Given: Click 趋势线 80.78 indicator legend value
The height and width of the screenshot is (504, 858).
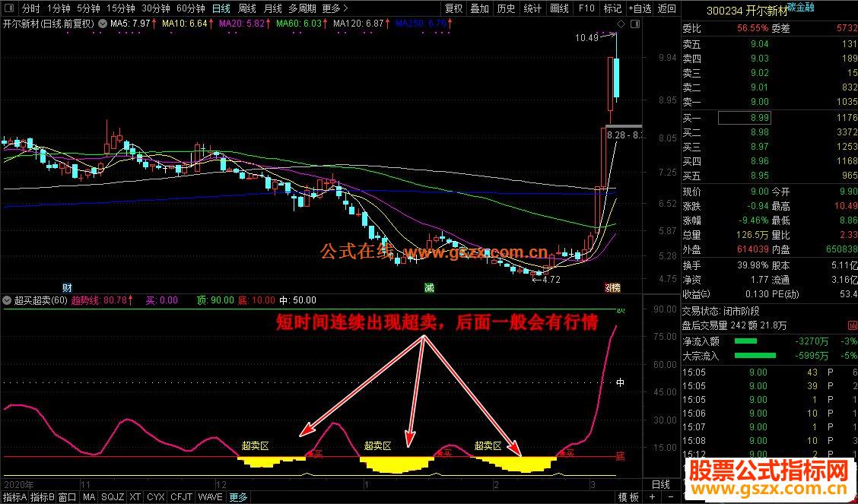Looking at the screenshot, I should click(x=103, y=300).
